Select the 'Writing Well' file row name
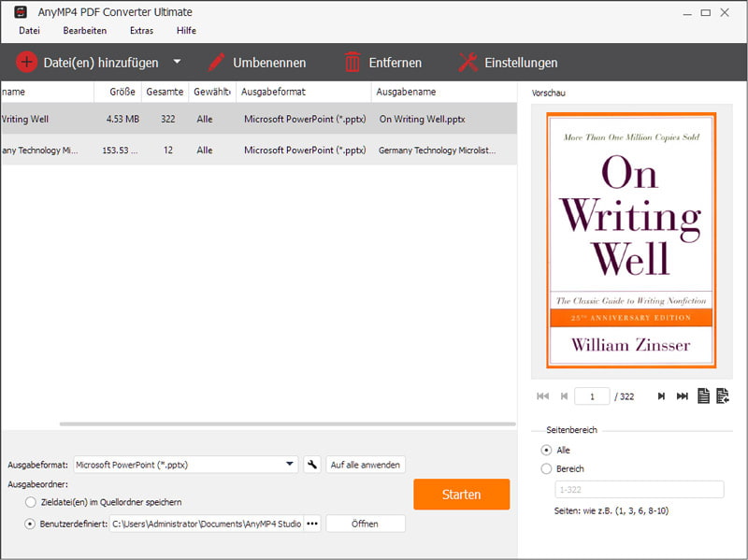 point(25,119)
